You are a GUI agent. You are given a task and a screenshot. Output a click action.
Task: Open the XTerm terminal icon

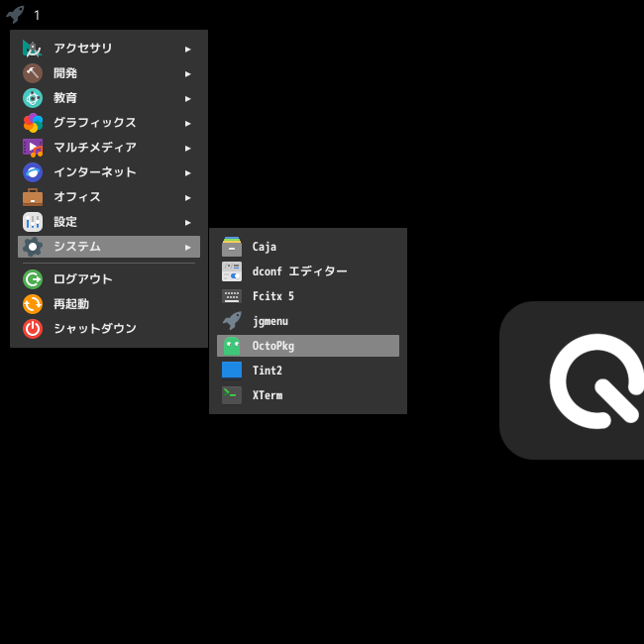coord(232,395)
